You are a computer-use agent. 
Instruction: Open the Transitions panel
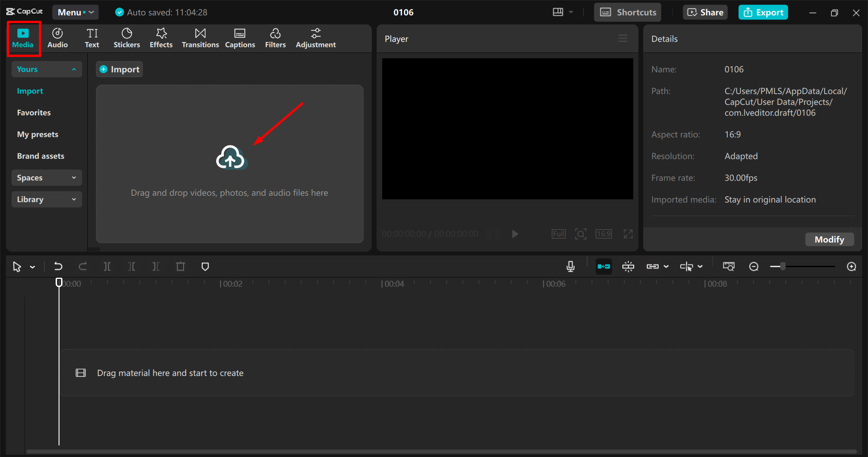(200, 38)
